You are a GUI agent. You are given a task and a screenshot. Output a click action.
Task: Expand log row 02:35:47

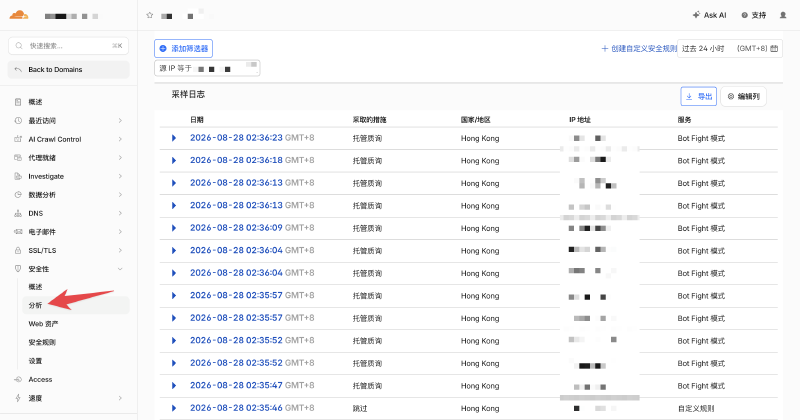click(174, 386)
